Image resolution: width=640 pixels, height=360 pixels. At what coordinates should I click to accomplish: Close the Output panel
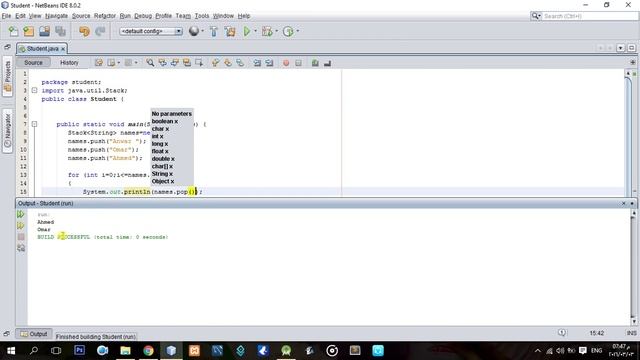point(624,203)
